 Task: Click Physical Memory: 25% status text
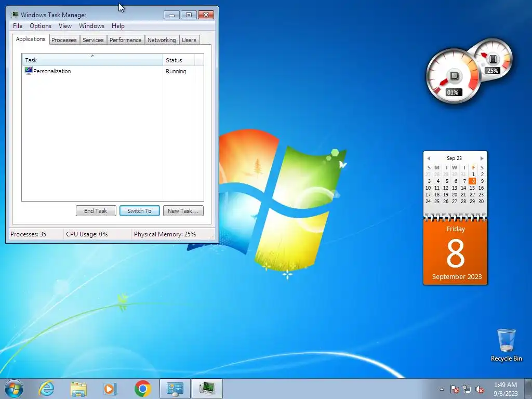[165, 234]
